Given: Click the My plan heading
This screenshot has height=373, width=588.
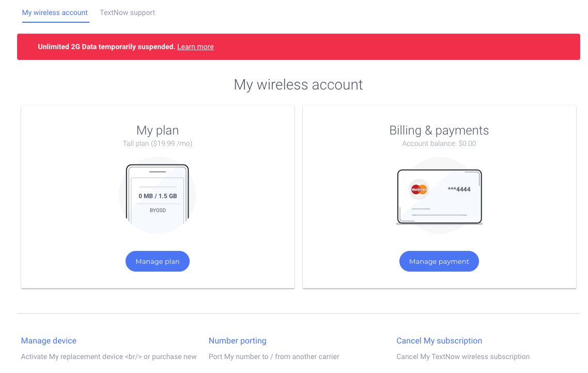Looking at the screenshot, I should click(x=158, y=130).
